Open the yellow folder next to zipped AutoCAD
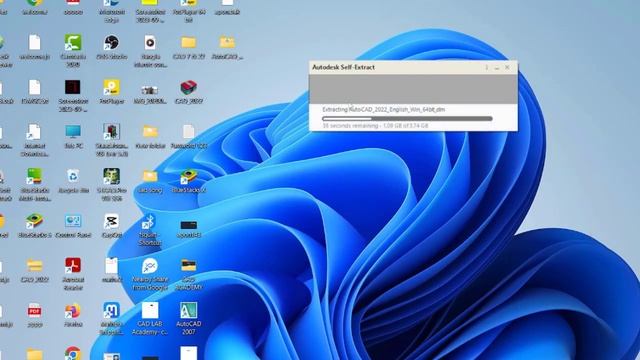640x360 pixels. (188, 42)
